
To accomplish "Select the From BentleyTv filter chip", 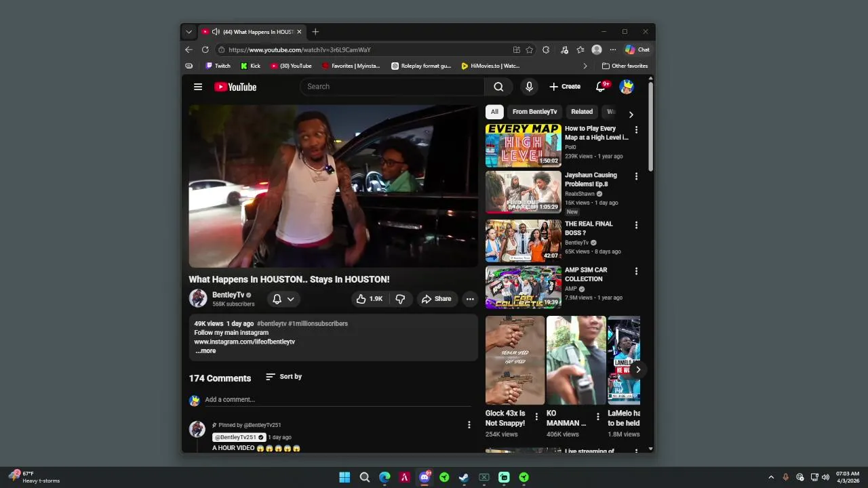I will click(x=534, y=112).
